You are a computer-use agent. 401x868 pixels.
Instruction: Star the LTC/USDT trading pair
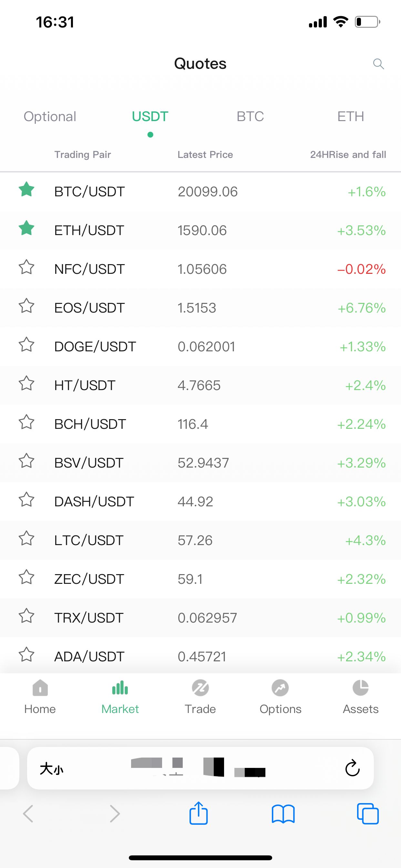click(x=26, y=538)
